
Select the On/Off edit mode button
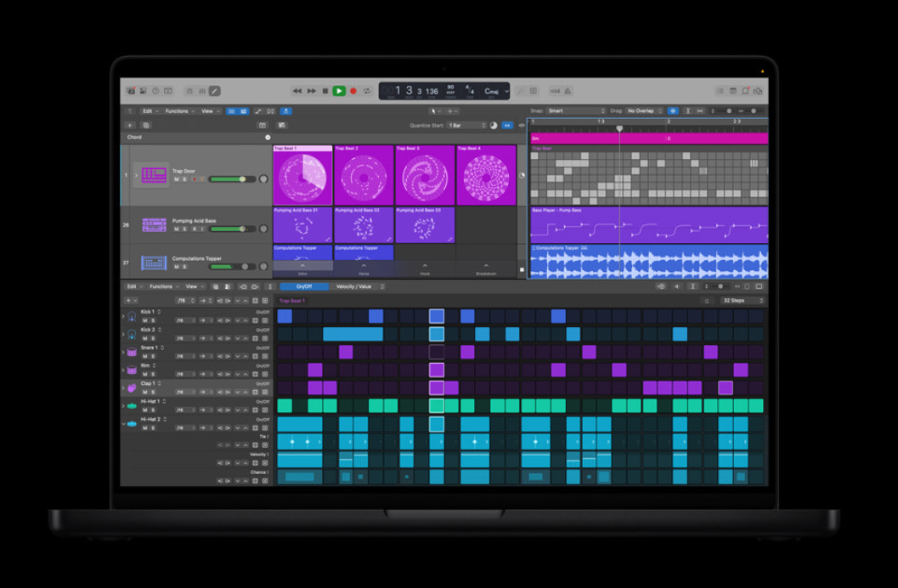pyautogui.click(x=304, y=287)
